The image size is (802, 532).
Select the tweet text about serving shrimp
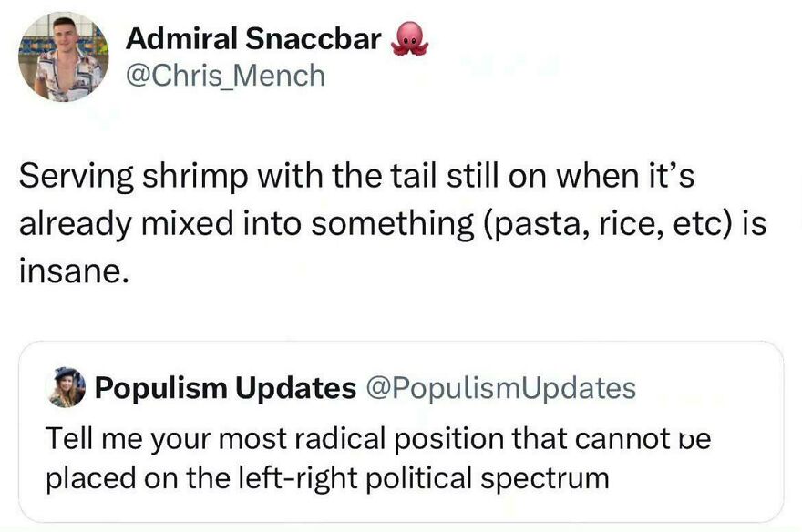392,220
